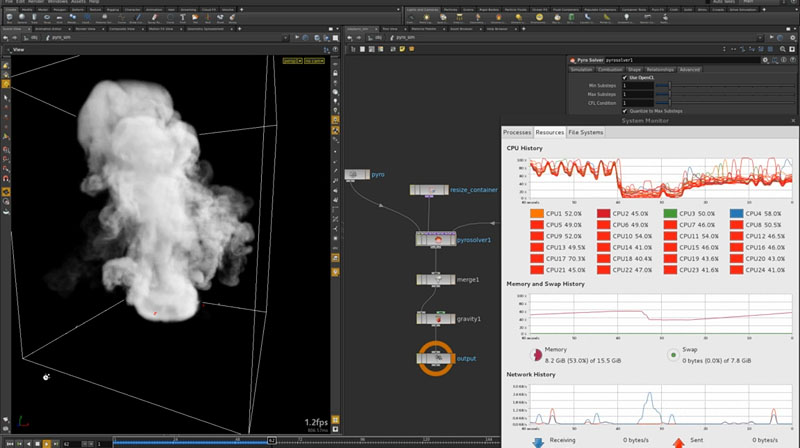Click the Max Substeps value field
800x448 pixels.
tap(638, 94)
